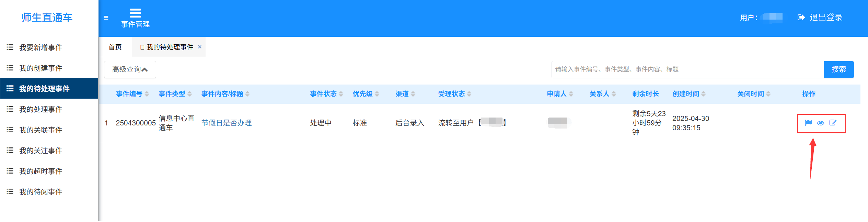Expand the 高级查询 advanced query panel
Viewport: 868px width, 222px height.
coord(130,70)
